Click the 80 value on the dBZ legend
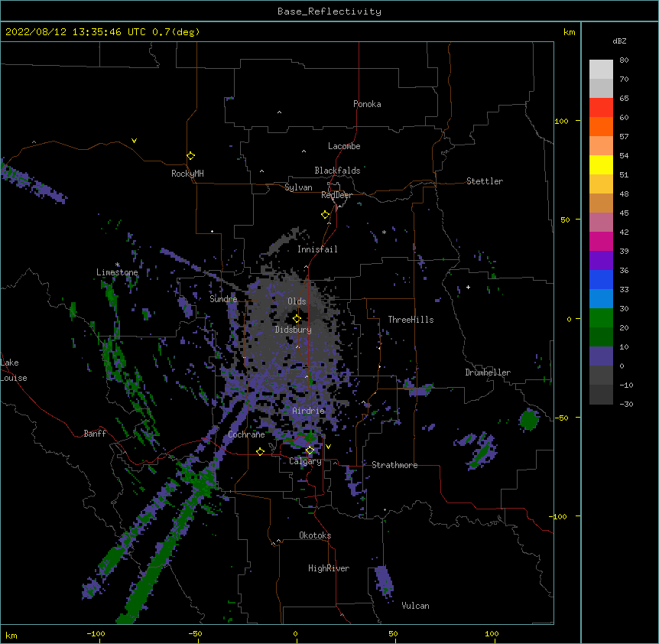This screenshot has width=659, height=644. click(624, 60)
